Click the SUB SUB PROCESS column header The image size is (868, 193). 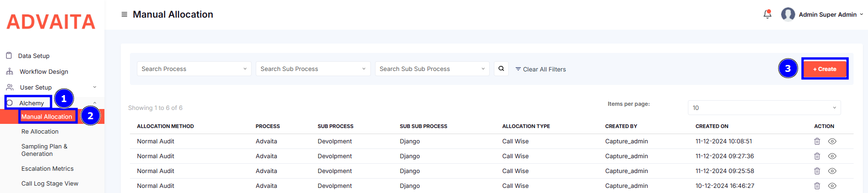click(423, 126)
